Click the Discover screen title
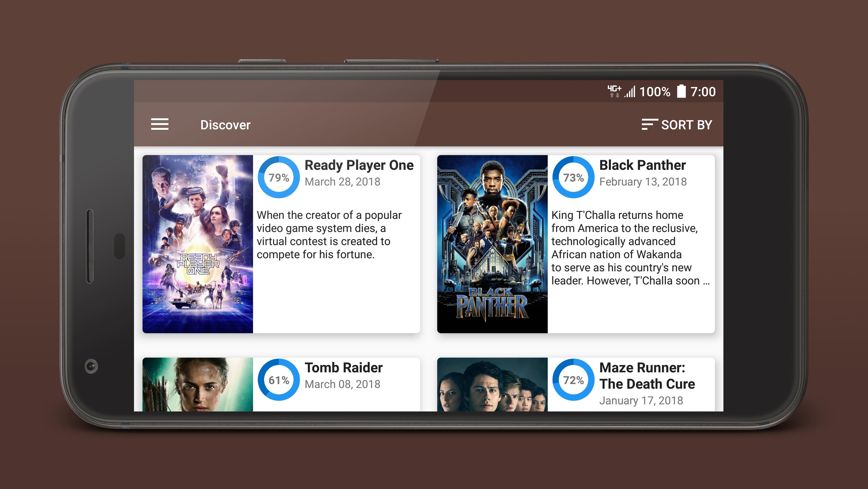Screen dimensions: 868x489 point(225,125)
